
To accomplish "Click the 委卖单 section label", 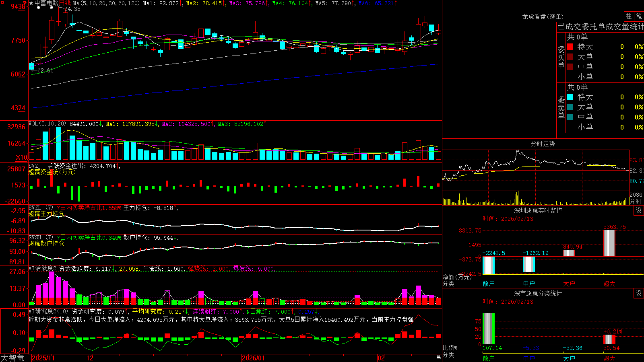I will tap(561, 107).
